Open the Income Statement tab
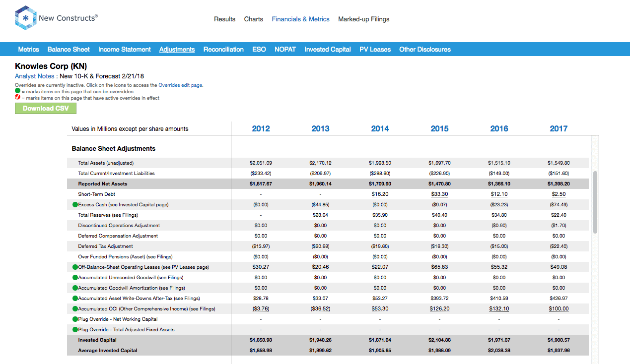 [x=125, y=50]
